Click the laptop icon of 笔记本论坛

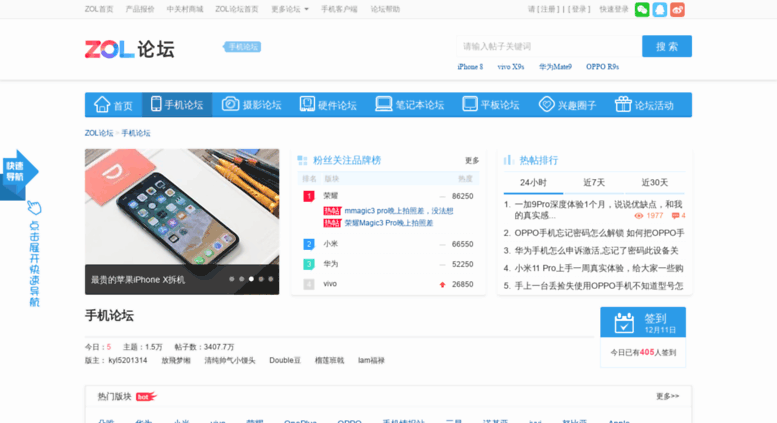384,104
